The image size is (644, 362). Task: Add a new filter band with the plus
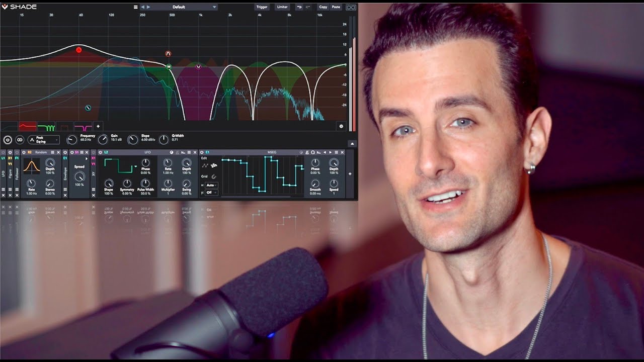[x=98, y=126]
